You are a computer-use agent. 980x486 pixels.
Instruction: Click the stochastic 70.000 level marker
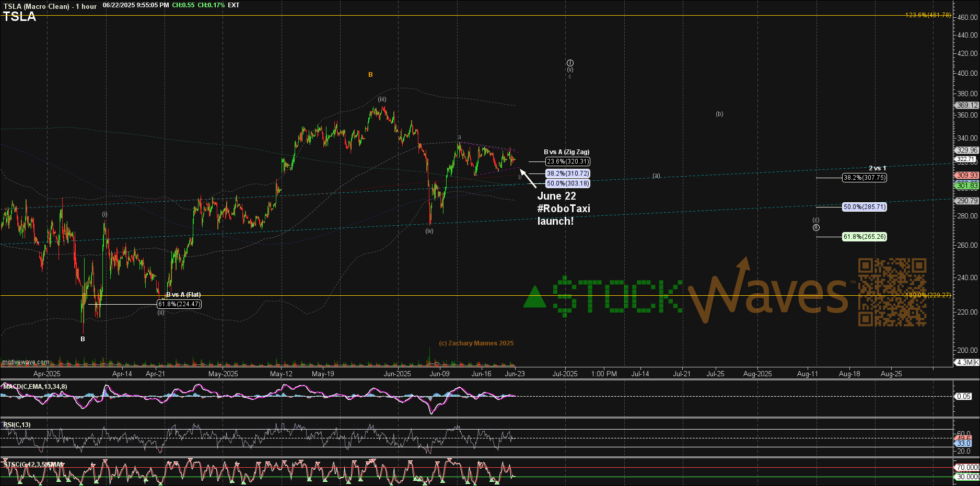[x=967, y=468]
